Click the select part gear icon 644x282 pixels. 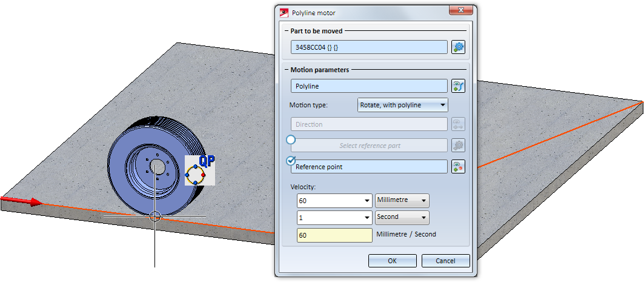pyautogui.click(x=459, y=47)
